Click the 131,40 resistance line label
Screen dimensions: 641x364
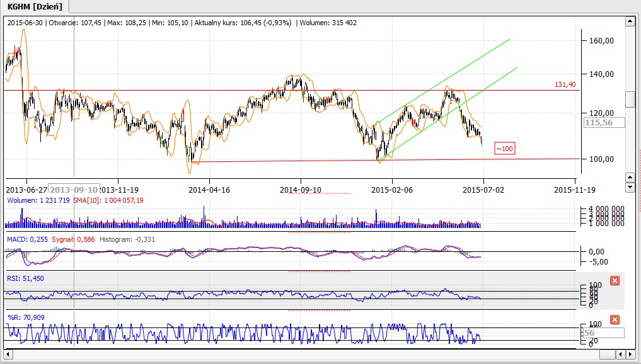(565, 84)
